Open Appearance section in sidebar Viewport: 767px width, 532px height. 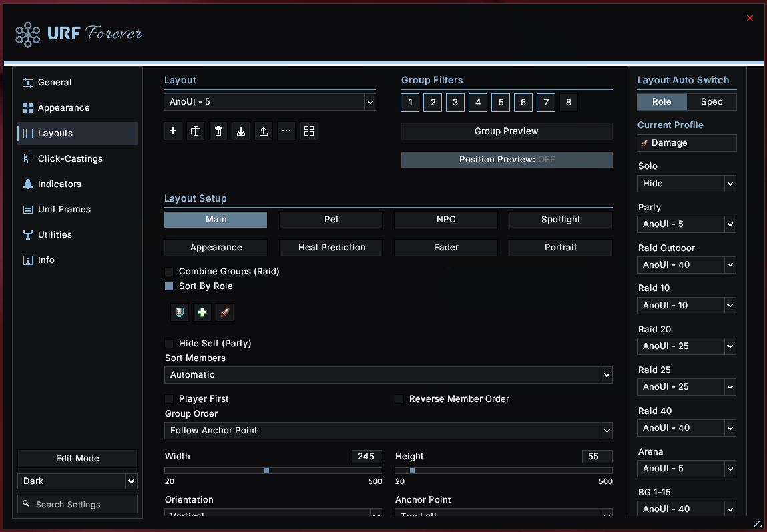(x=77, y=108)
